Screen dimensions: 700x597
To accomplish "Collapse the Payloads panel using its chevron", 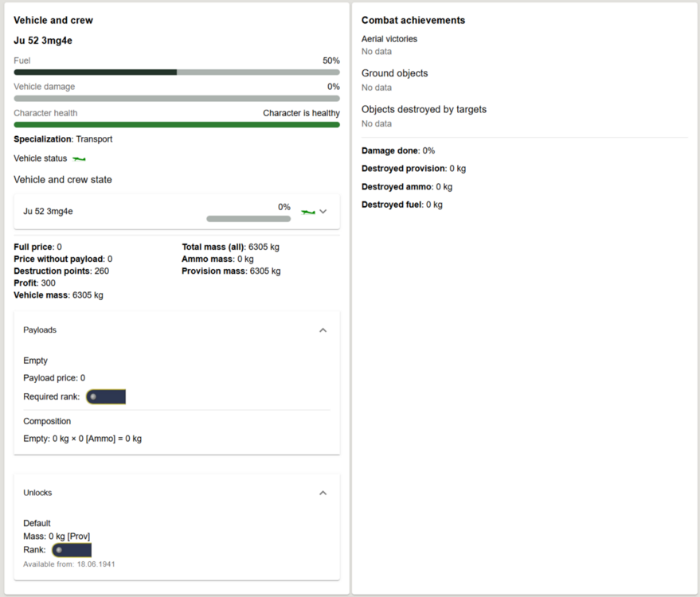I will click(323, 330).
